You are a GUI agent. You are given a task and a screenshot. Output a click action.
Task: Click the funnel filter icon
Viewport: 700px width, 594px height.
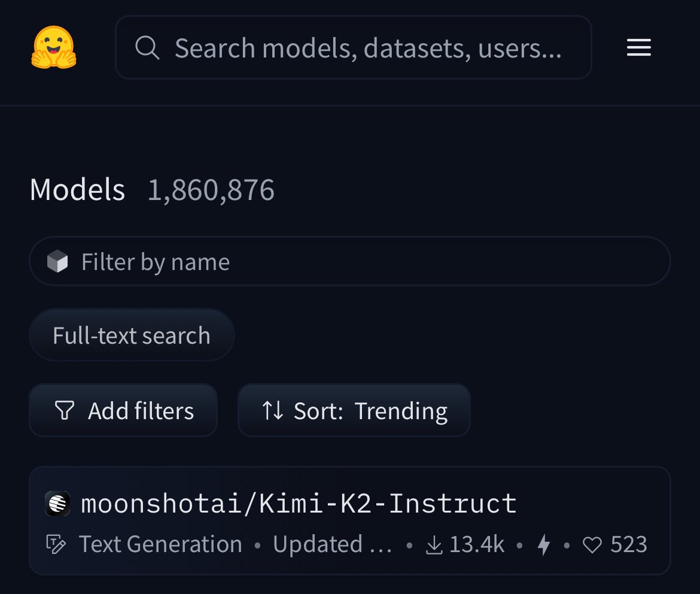pyautogui.click(x=64, y=410)
